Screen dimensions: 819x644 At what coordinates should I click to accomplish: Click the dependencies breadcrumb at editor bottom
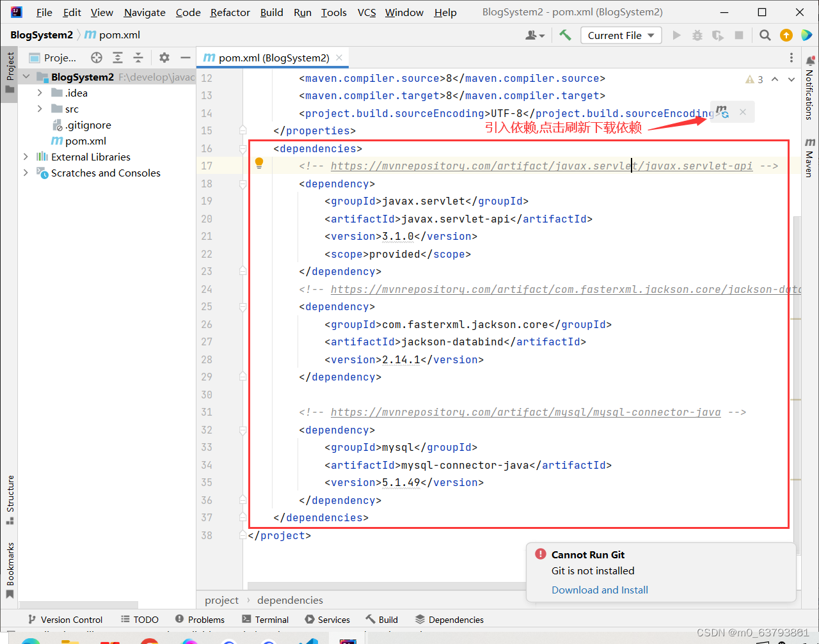click(290, 600)
